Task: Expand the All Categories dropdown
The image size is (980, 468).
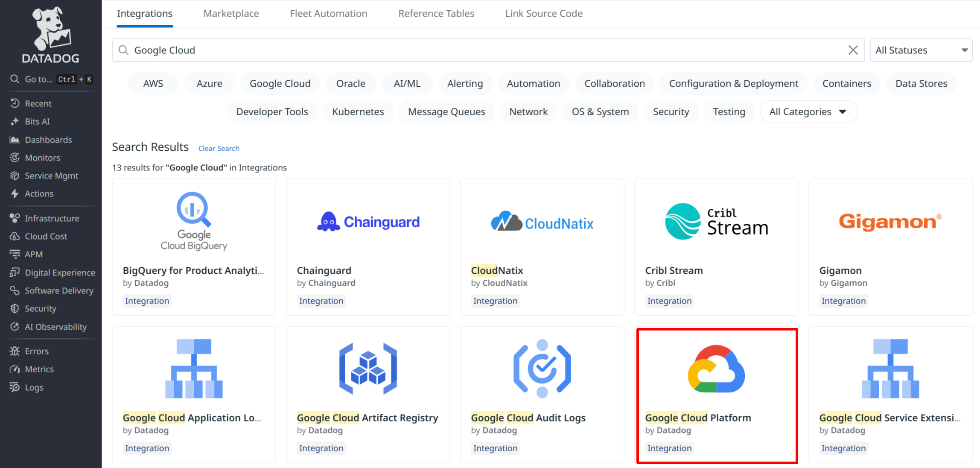Action: 808,112
